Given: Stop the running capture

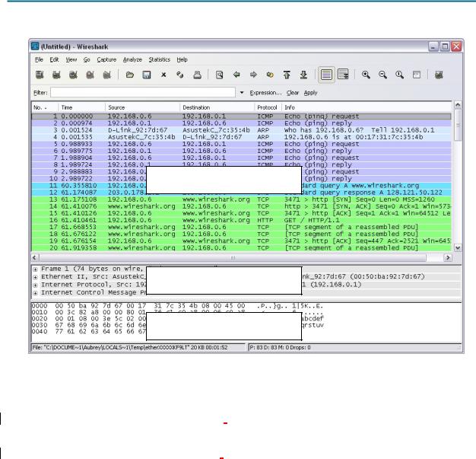Looking at the screenshot, I should tap(90, 75).
